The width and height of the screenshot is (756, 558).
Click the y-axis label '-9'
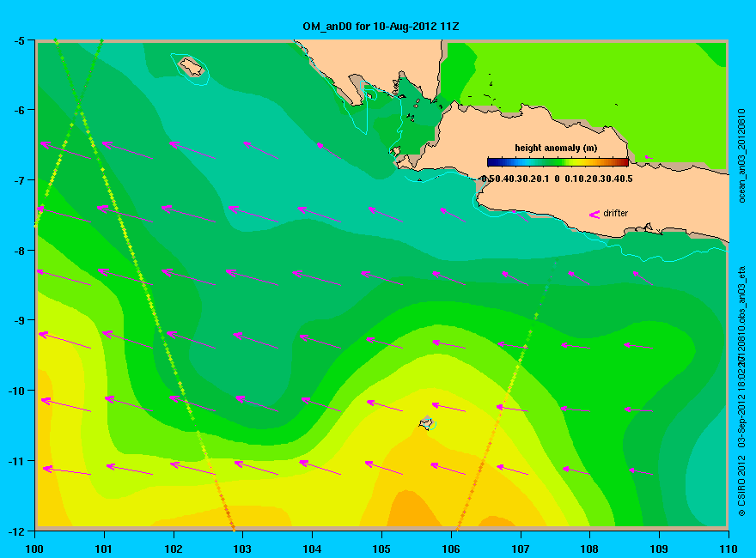click(19, 320)
